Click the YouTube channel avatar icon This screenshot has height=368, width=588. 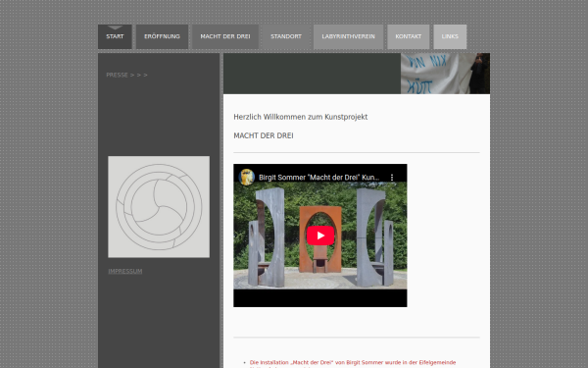click(x=247, y=178)
